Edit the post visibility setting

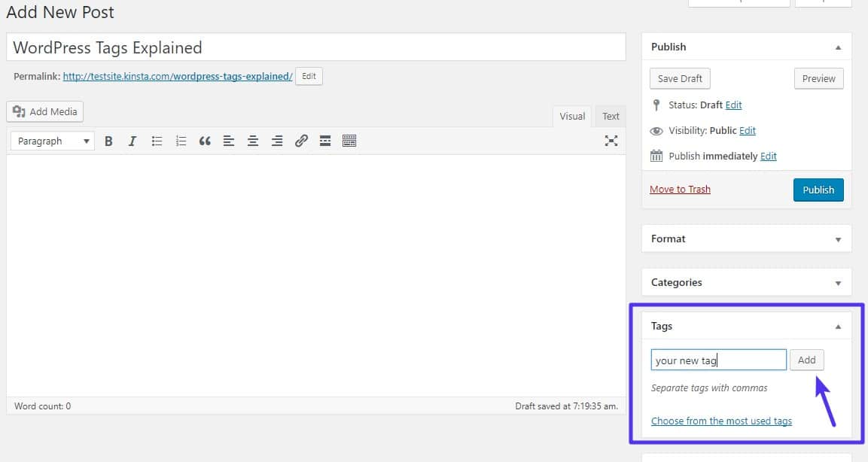tap(748, 130)
